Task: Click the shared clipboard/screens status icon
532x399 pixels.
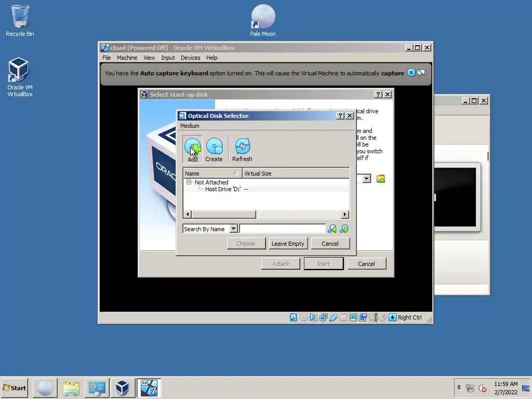Action: (363, 317)
